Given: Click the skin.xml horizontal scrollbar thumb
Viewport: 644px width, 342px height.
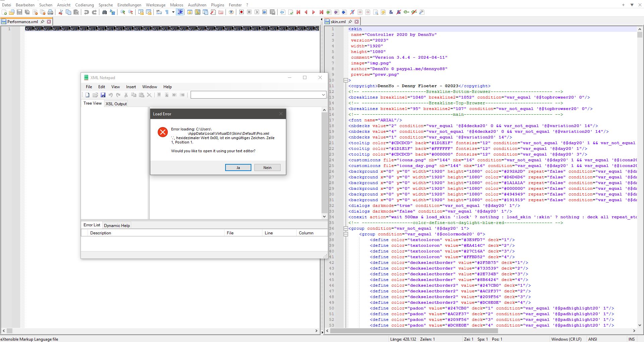Looking at the screenshot, I should pos(414,331).
